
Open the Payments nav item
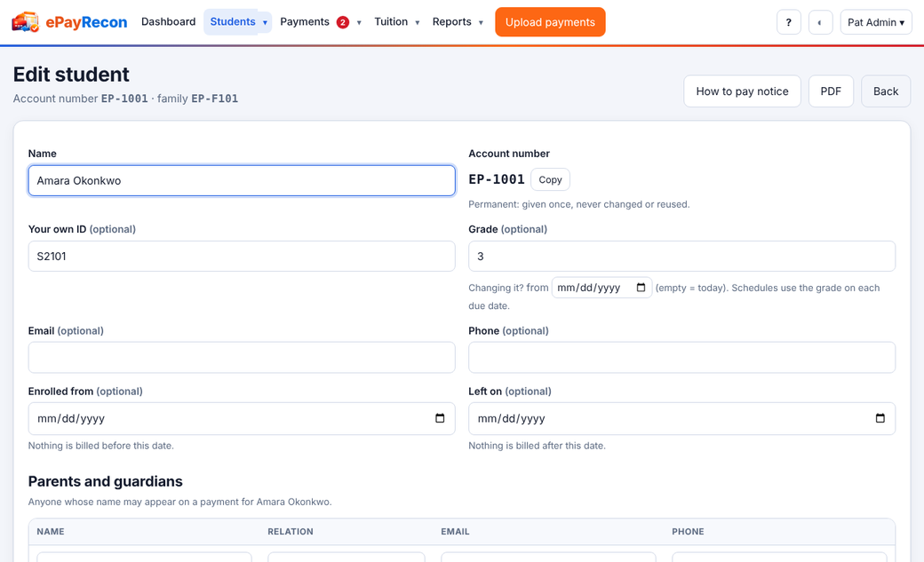click(305, 22)
